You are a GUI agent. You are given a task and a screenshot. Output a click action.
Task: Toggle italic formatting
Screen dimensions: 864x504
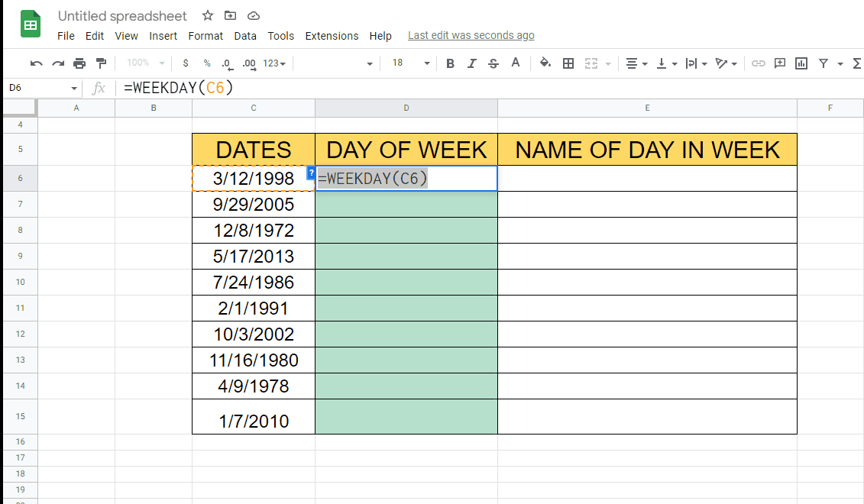pos(471,63)
